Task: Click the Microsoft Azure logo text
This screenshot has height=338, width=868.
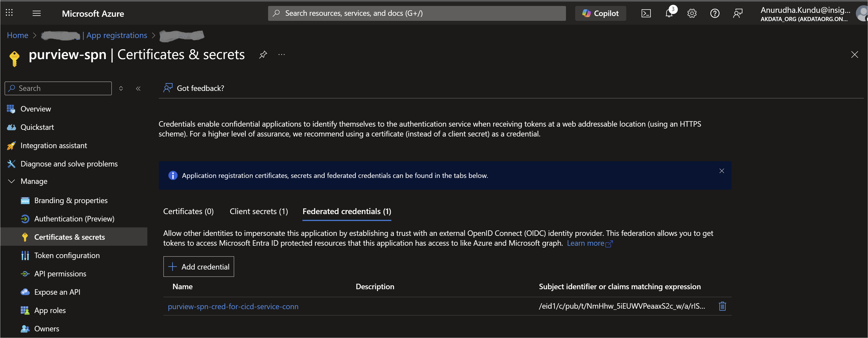Action: click(93, 14)
